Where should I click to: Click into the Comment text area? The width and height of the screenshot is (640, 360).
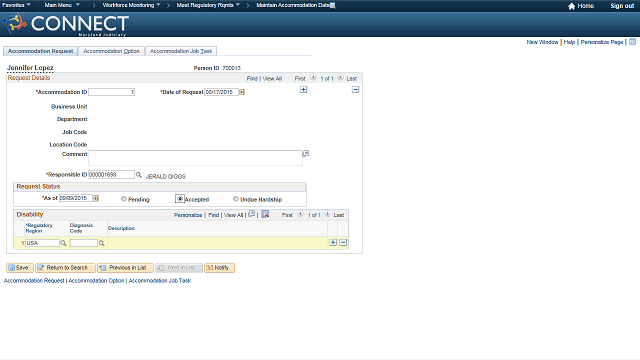pos(196,158)
